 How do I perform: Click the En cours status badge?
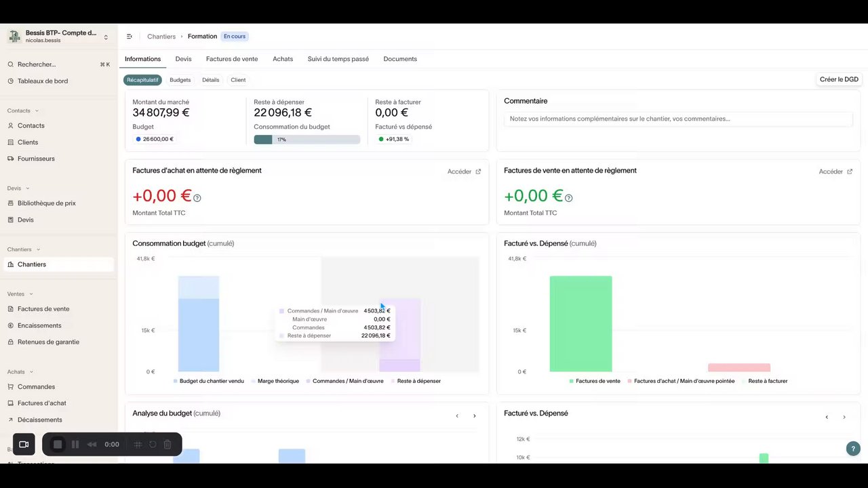pyautogui.click(x=235, y=37)
